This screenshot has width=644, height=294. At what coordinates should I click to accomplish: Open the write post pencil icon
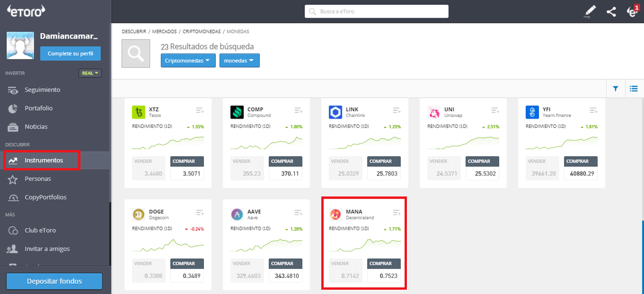[x=590, y=11]
